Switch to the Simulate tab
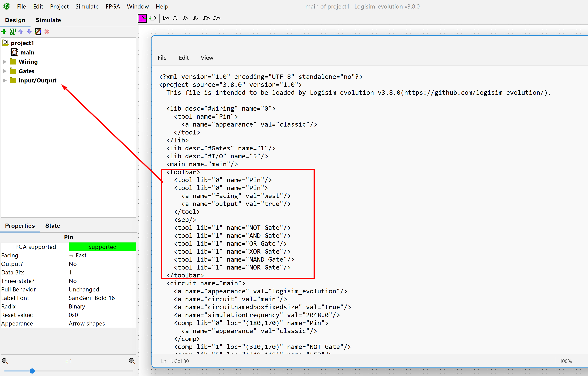This screenshot has height=376, width=588. click(x=48, y=20)
